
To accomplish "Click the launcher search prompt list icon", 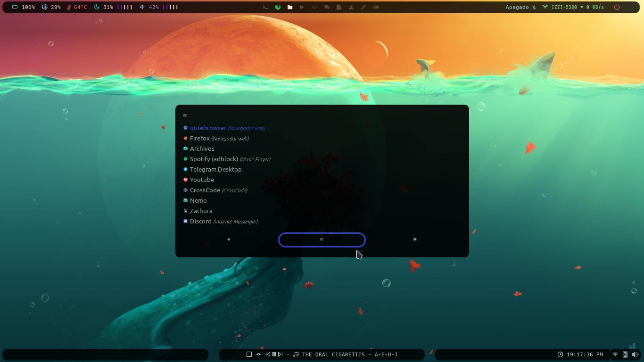I will (x=185, y=115).
